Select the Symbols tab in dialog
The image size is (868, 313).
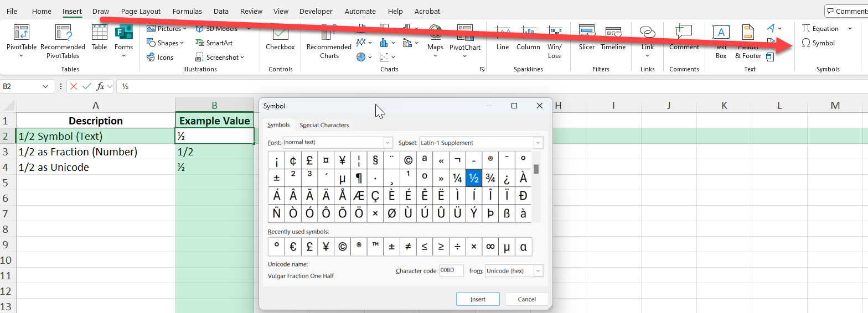click(x=278, y=125)
